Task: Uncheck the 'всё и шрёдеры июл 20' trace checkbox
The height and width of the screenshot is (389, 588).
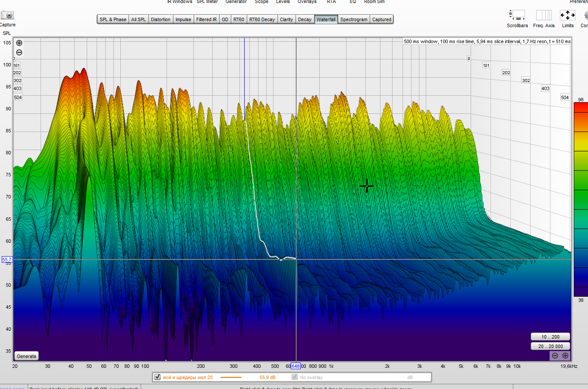Action: click(157, 377)
